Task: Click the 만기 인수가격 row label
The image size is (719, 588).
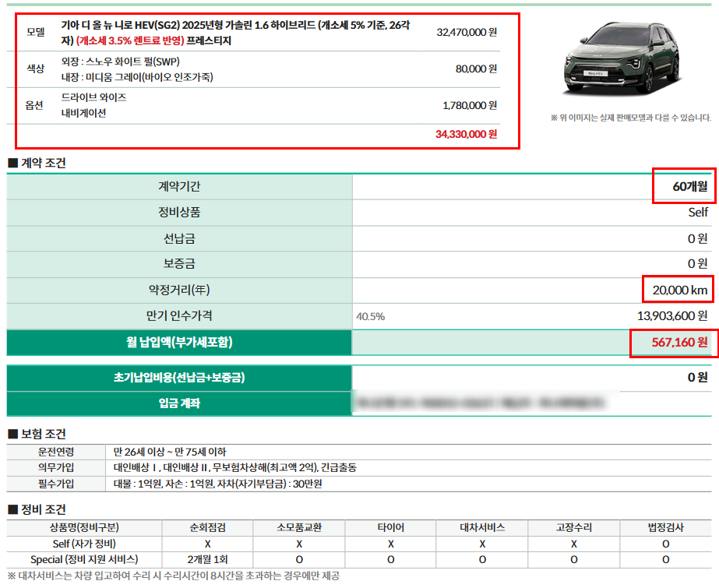Action: (179, 315)
